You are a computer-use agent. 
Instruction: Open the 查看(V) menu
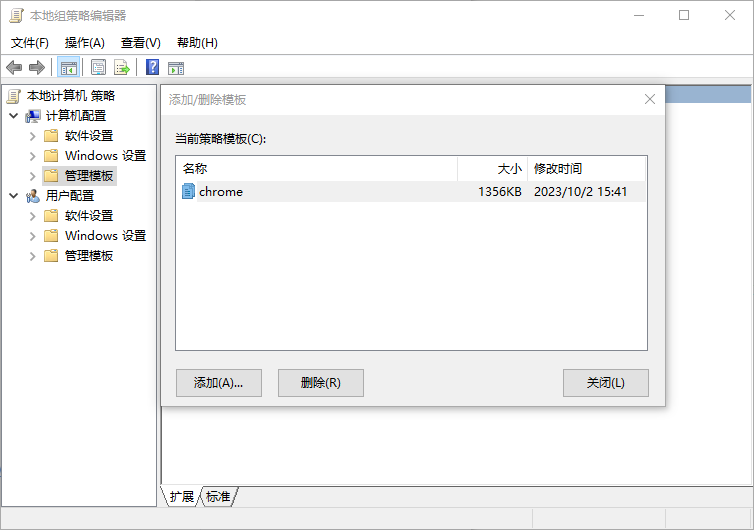click(x=140, y=43)
